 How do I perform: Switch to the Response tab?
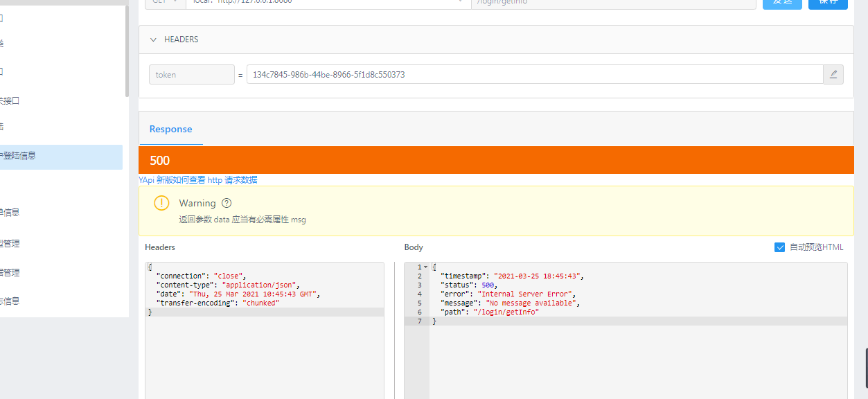[x=171, y=129]
